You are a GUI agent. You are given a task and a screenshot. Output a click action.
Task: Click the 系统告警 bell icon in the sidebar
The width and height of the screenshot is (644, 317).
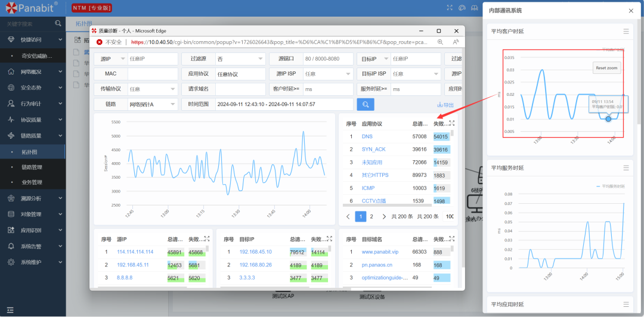pos(11,246)
